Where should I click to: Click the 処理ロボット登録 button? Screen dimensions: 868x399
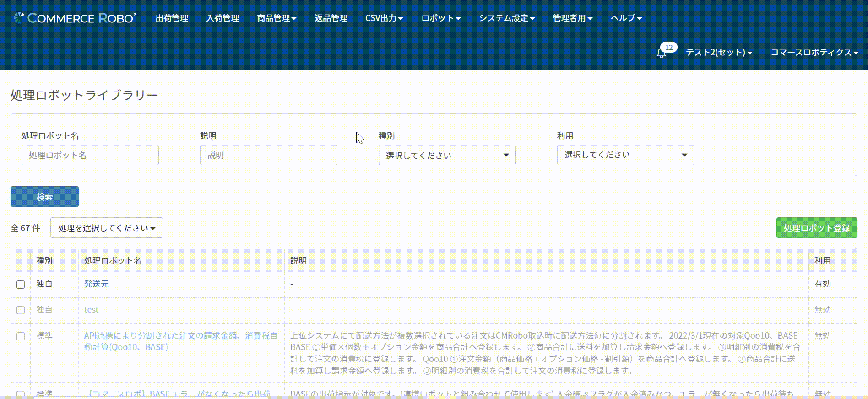(817, 228)
